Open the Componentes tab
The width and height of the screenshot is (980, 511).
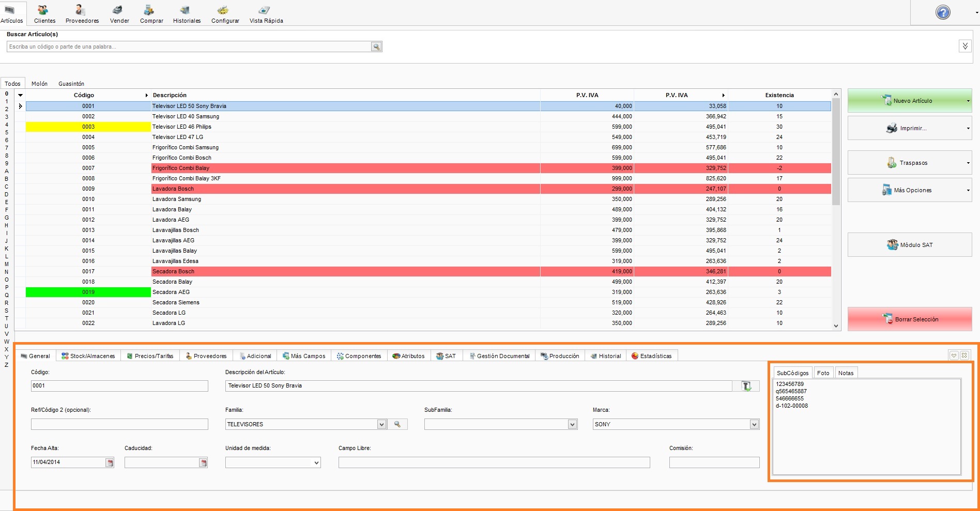point(359,356)
